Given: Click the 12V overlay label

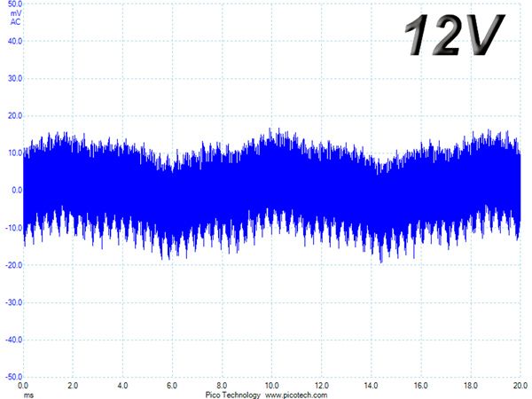Looking at the screenshot, I should (454, 35).
